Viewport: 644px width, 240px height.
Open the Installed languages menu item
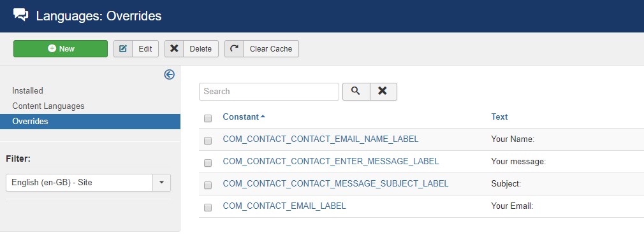tap(27, 90)
